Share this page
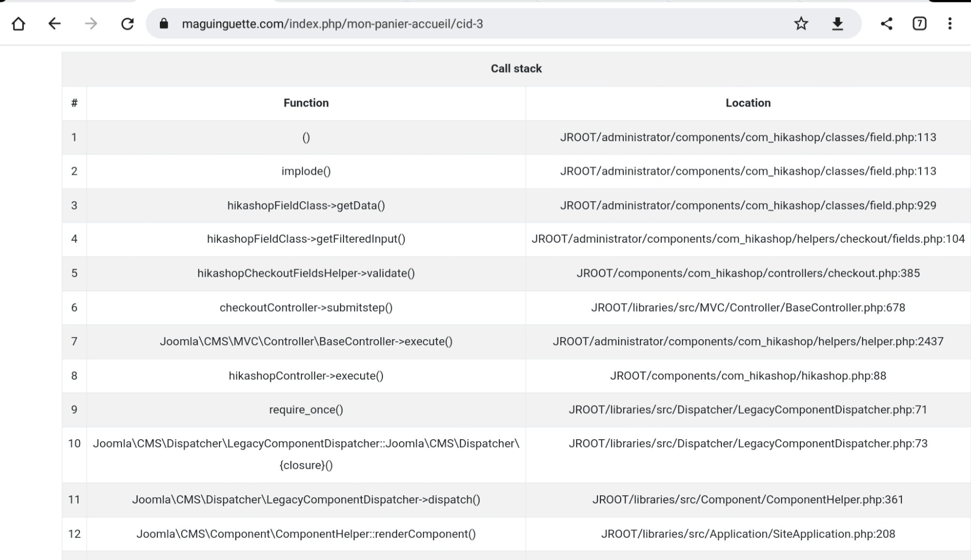This screenshot has height=560, width=971. coord(886,24)
